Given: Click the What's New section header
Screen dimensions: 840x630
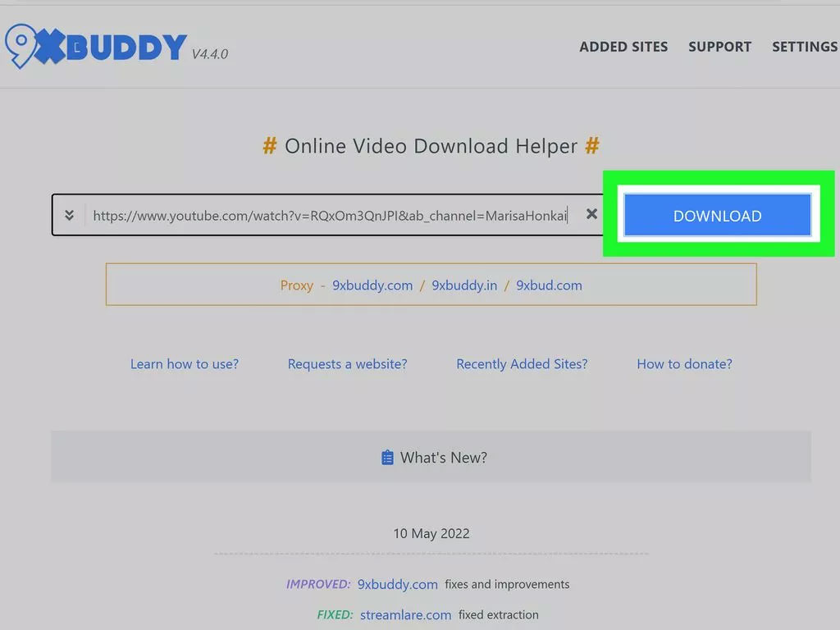Looking at the screenshot, I should [x=431, y=457].
